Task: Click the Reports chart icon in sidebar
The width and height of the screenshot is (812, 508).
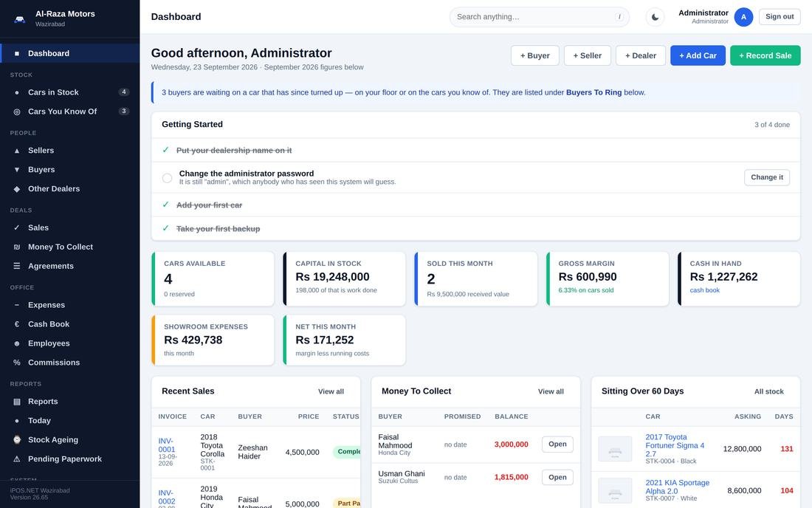Action: pos(16,402)
